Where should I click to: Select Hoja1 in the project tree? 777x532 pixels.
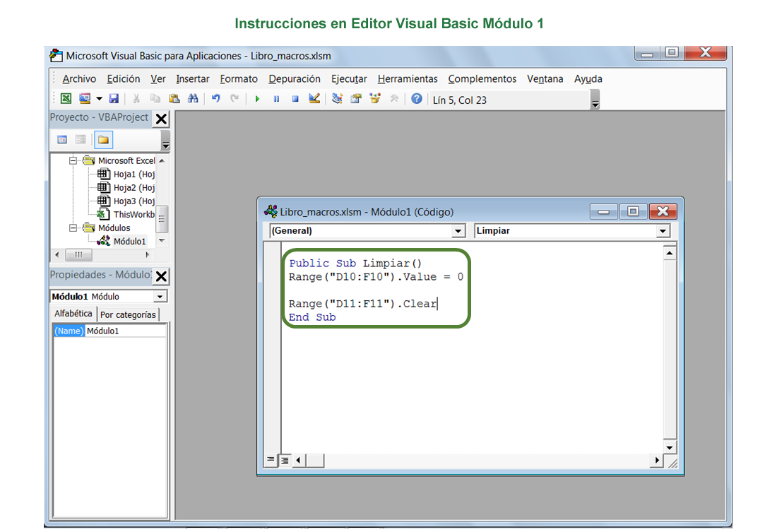click(126, 174)
